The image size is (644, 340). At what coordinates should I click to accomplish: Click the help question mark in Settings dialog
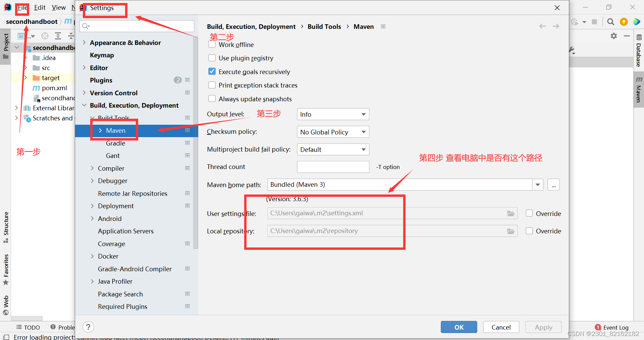click(x=88, y=327)
